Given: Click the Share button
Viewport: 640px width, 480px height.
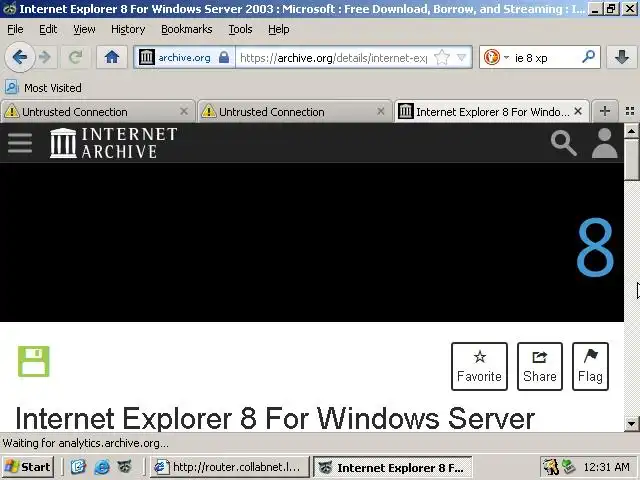Looking at the screenshot, I should pos(540,366).
